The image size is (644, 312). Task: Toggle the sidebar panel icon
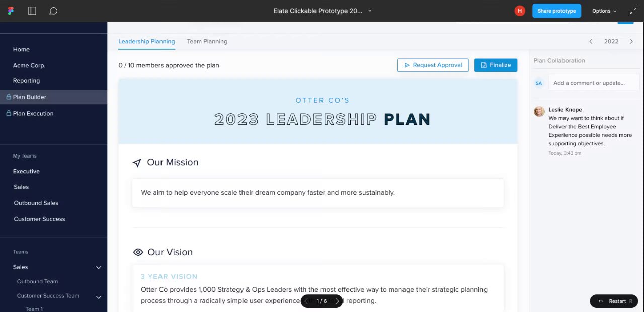tap(32, 11)
